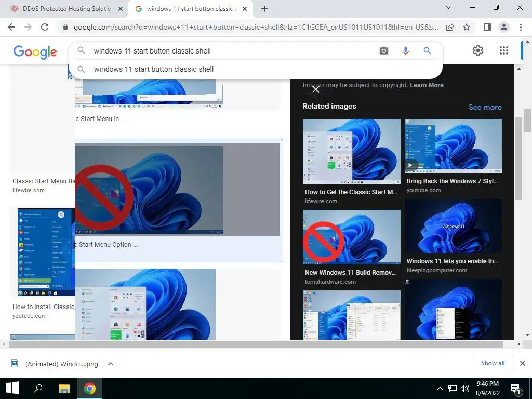Click the site padlock icon
This screenshot has width=532, height=399.
click(65, 27)
